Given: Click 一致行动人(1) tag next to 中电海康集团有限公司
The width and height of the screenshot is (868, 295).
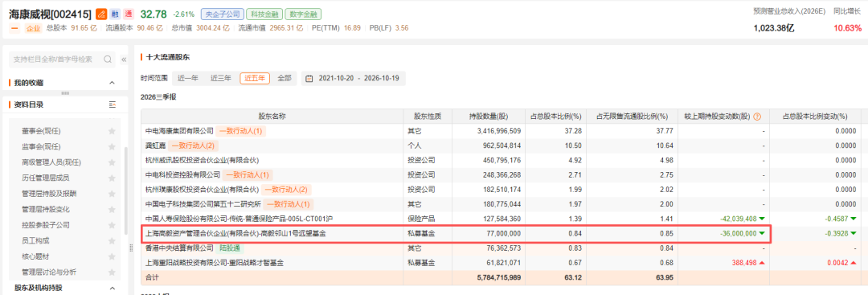Looking at the screenshot, I should [240, 131].
